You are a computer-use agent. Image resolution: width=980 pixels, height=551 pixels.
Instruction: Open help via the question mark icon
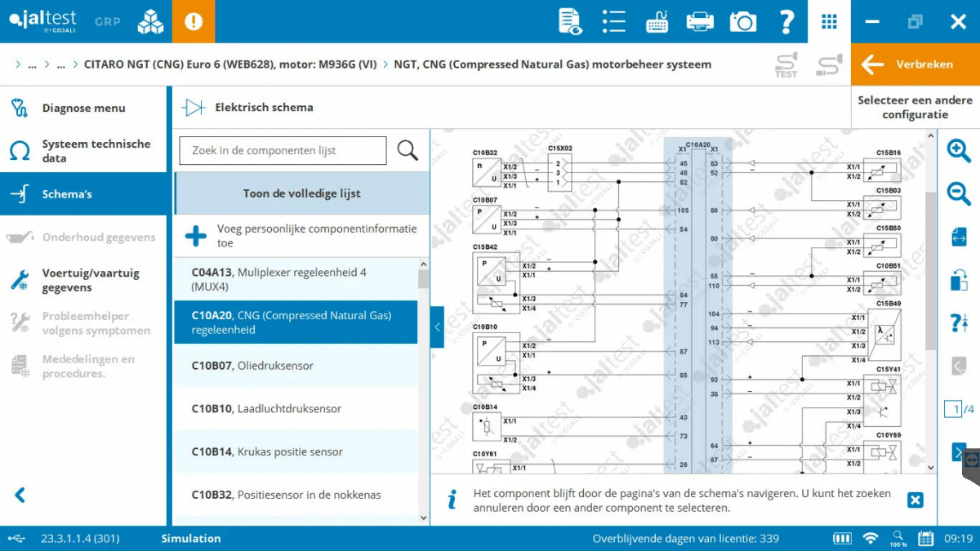pyautogui.click(x=786, y=21)
